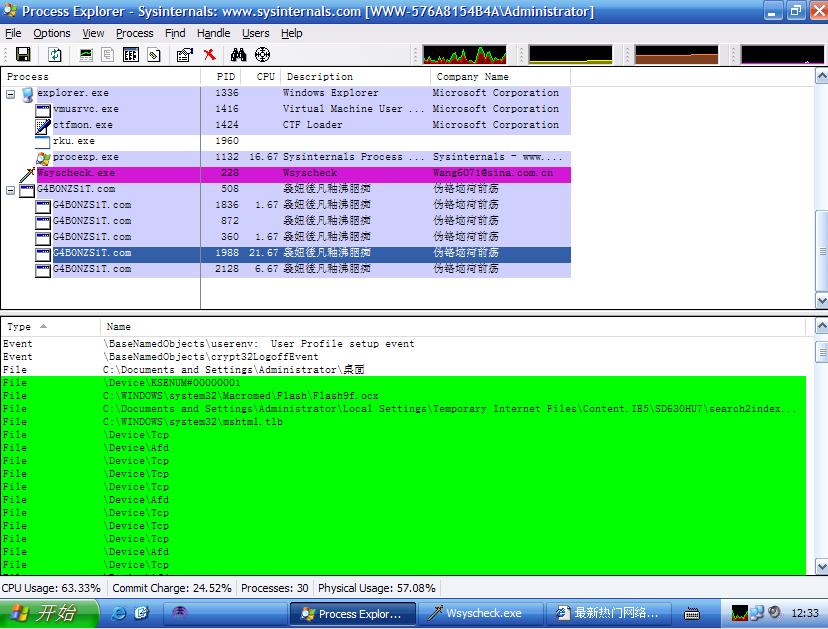Open the System Information graph icon
The width and height of the screenshot is (828, 629).
86,55
